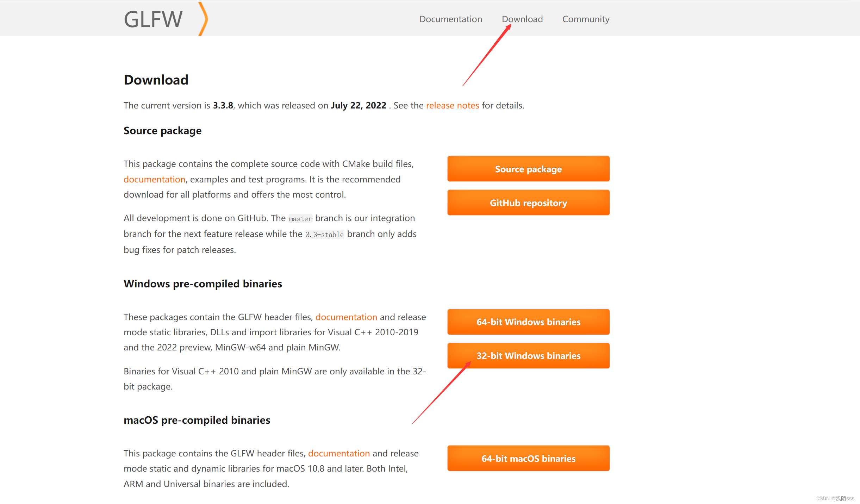Open documentation link in macOS binaries paragraph
The width and height of the screenshot is (860, 504).
click(339, 453)
